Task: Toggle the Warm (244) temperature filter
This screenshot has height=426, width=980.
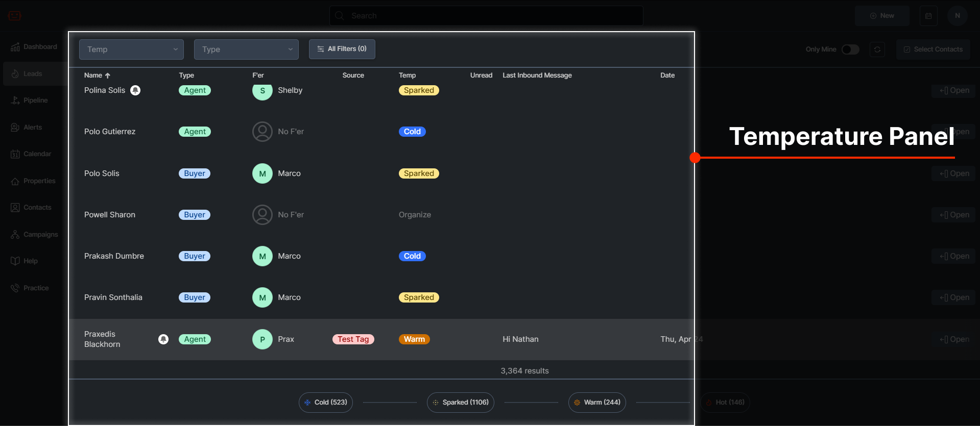Action: pos(597,403)
